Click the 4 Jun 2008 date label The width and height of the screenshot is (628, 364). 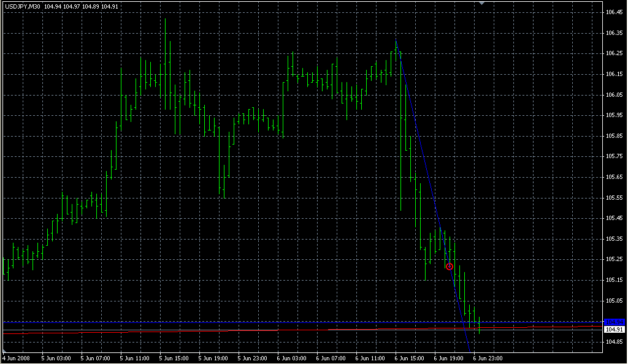pos(17,358)
